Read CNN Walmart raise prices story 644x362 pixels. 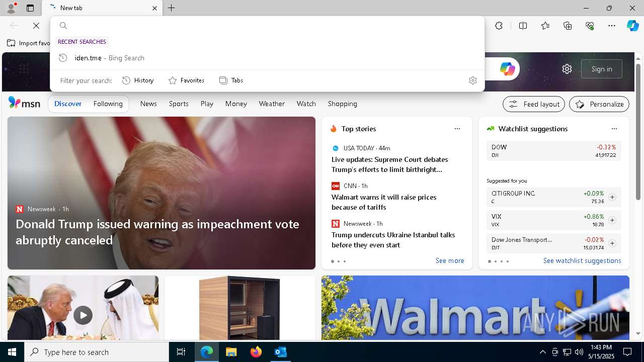click(384, 202)
